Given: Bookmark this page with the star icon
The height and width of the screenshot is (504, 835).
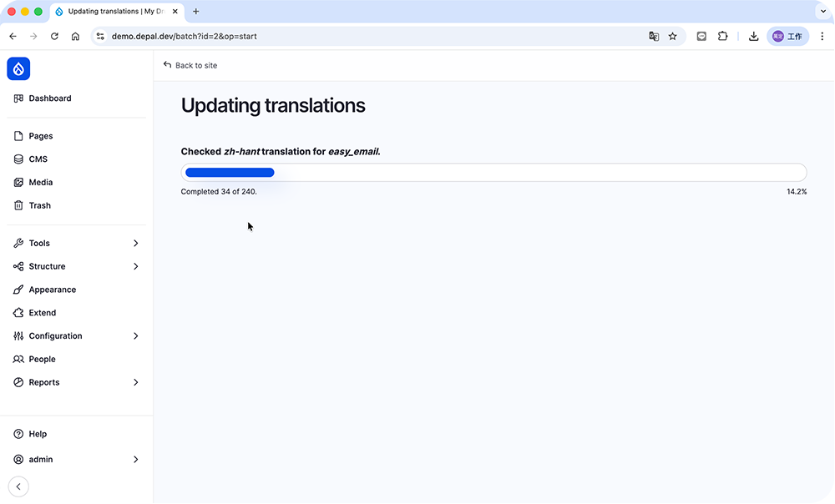Looking at the screenshot, I should (x=672, y=37).
